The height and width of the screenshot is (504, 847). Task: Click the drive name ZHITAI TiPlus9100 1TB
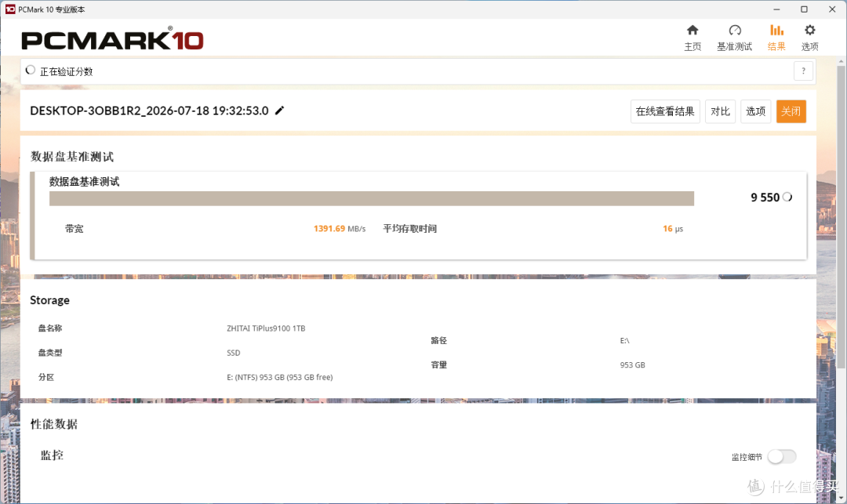(x=266, y=328)
